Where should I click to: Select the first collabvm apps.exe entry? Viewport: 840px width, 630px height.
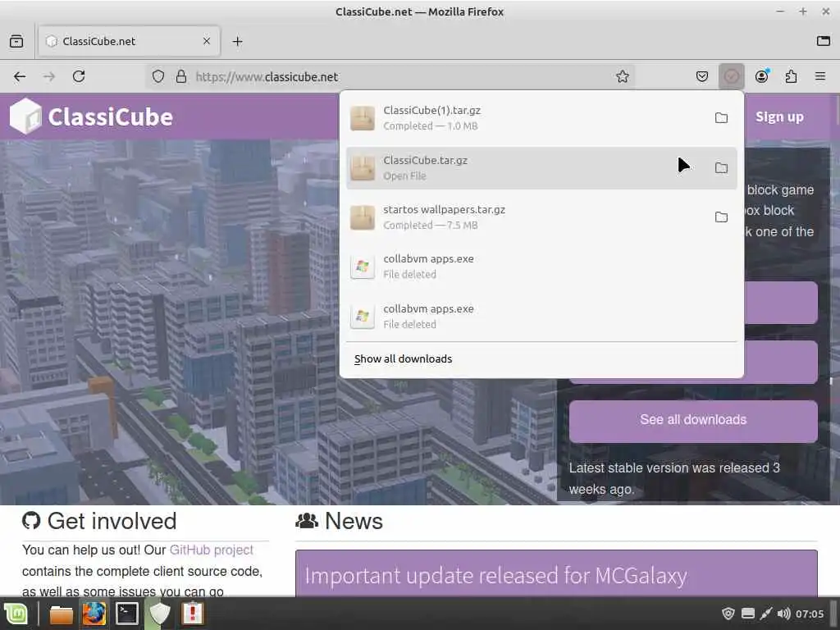tap(541, 267)
